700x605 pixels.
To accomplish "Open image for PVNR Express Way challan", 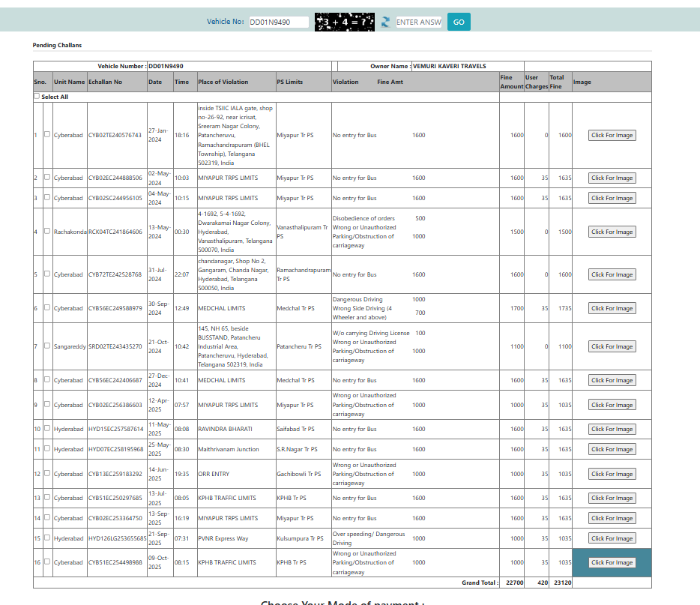I will point(612,538).
